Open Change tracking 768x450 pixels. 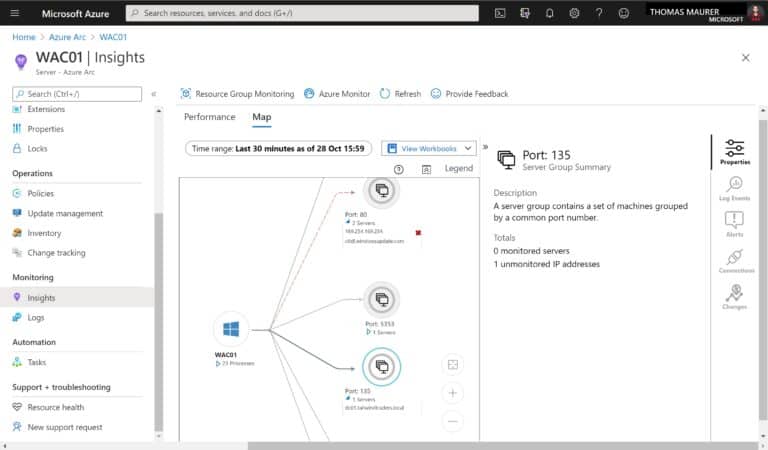coord(56,253)
